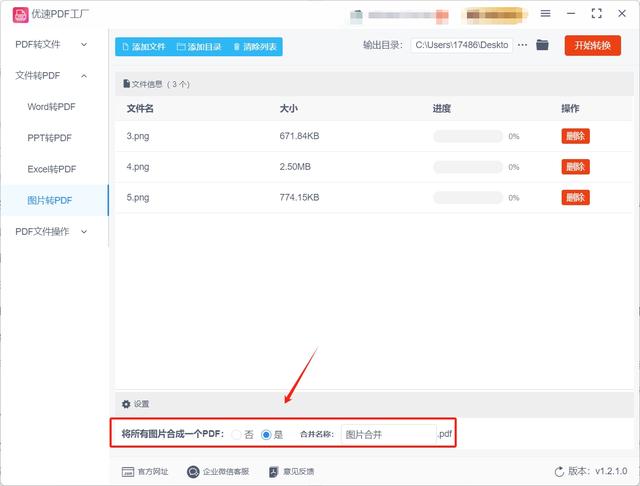Click the 企业微信客服 link
This screenshot has height=486, width=640.
226,472
